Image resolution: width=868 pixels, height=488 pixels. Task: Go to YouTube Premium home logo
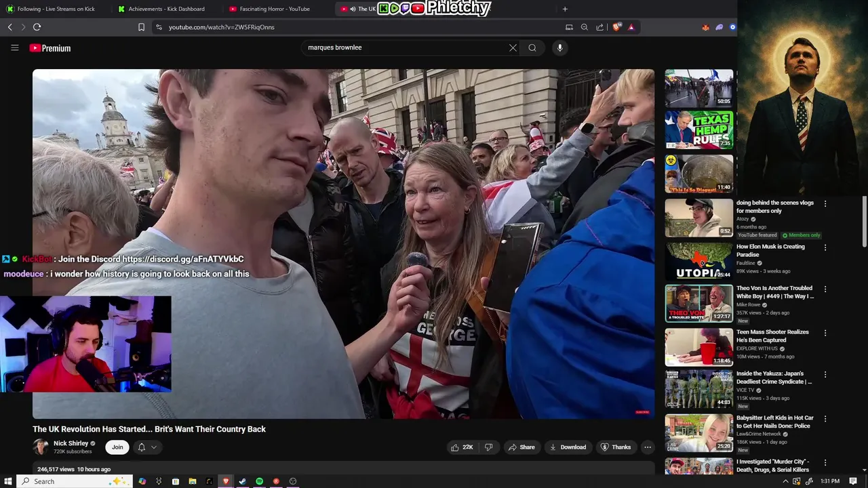click(50, 48)
